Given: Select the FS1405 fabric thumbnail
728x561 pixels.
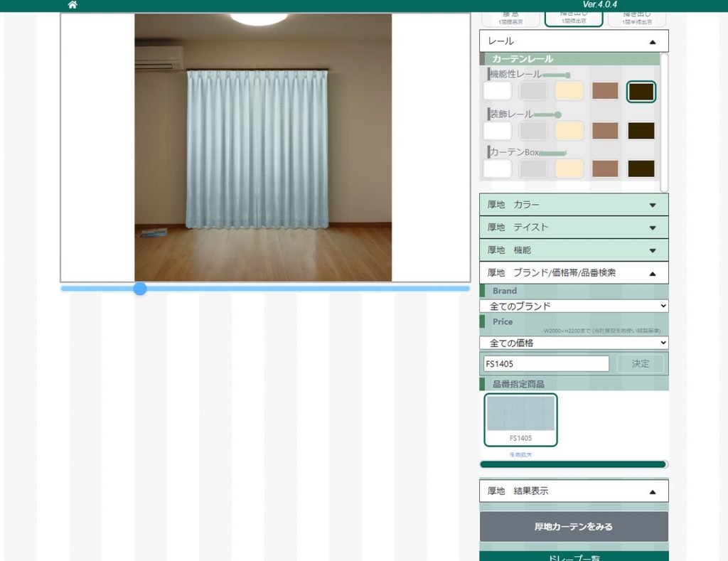Looking at the screenshot, I should [x=520, y=420].
